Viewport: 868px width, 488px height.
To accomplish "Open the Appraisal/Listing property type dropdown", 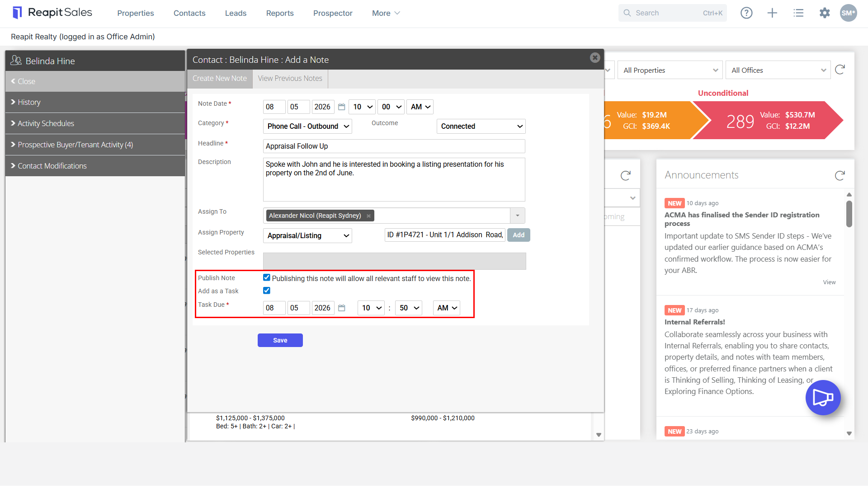I will tap(307, 236).
